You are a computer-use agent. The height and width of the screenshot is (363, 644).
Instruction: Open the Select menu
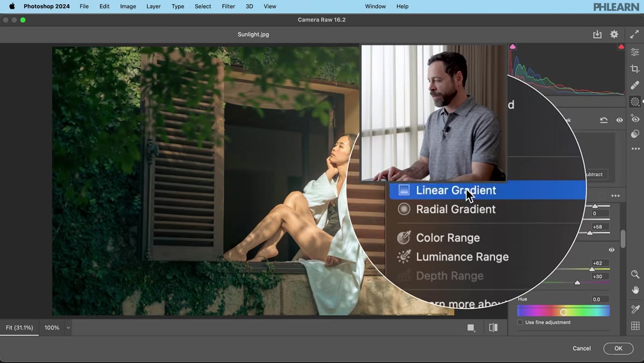click(203, 6)
